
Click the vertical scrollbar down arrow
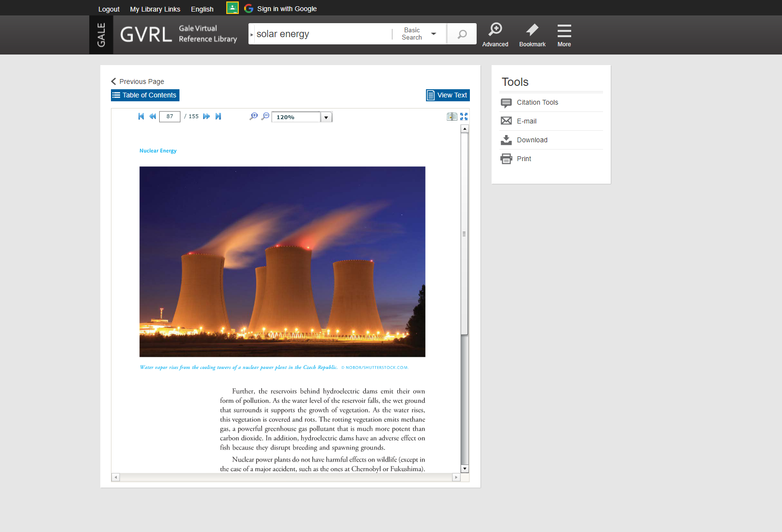pyautogui.click(x=465, y=469)
